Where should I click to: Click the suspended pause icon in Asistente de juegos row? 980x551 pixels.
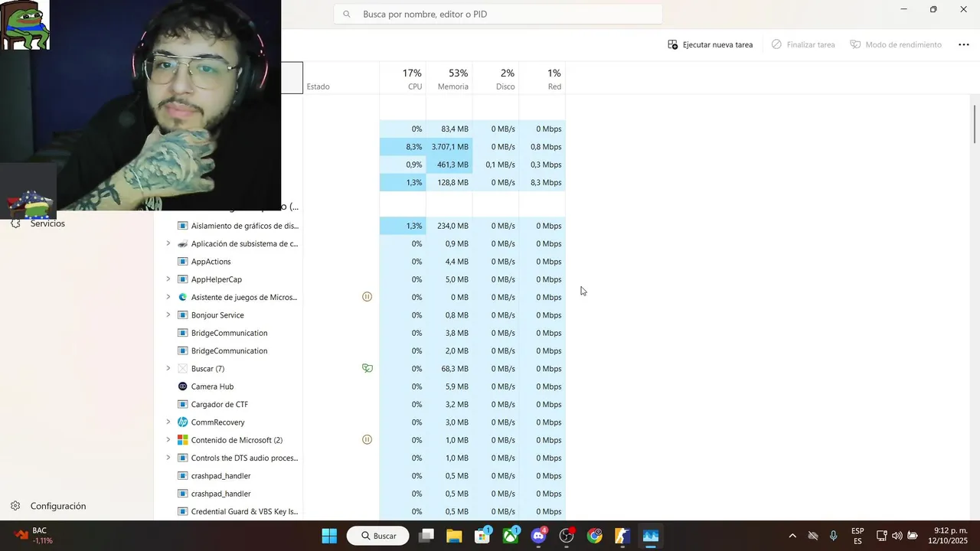coord(367,297)
